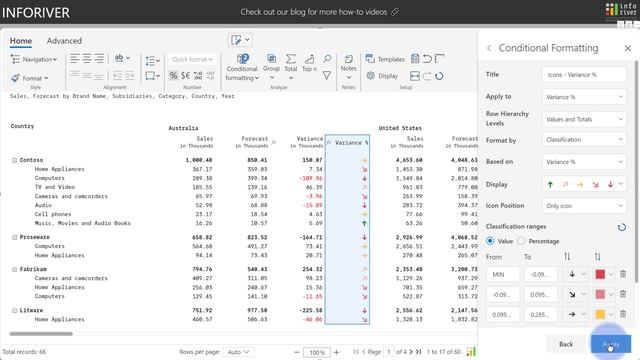640x360 pixels.
Task: Select the Value radio button
Action: coord(490,241)
